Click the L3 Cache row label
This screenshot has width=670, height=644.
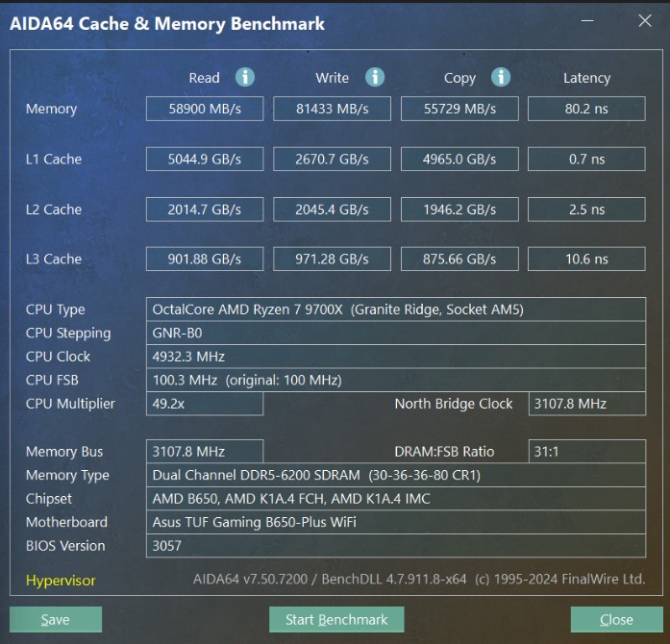click(x=54, y=259)
